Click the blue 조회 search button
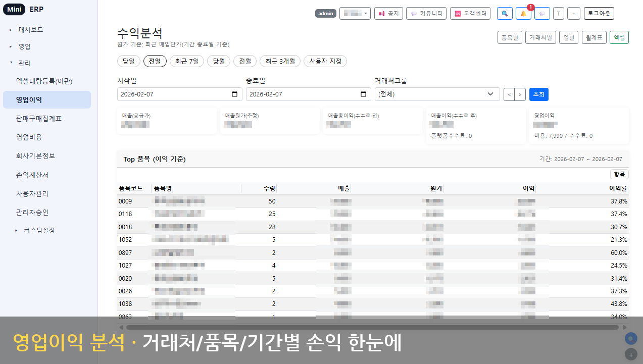The height and width of the screenshot is (364, 643). coord(539,94)
